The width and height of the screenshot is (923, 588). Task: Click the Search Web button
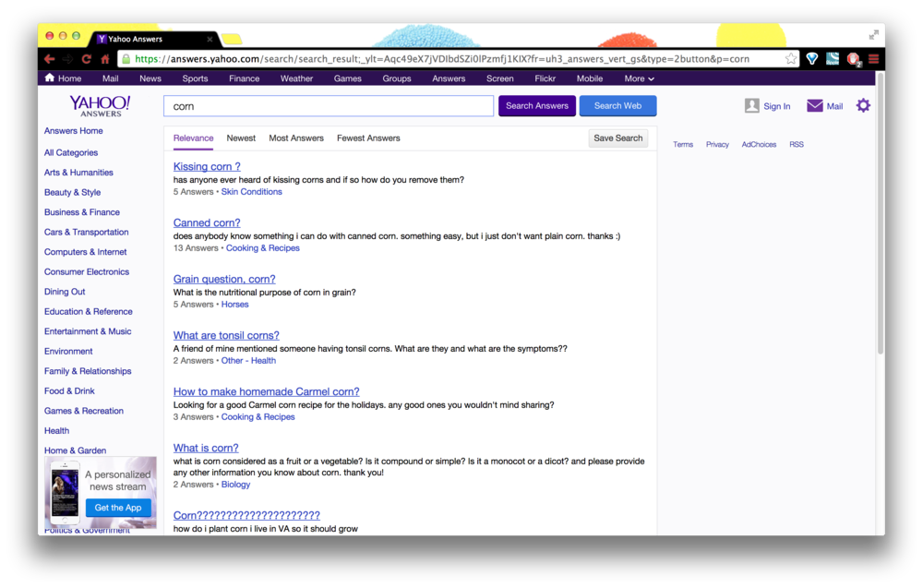point(617,106)
